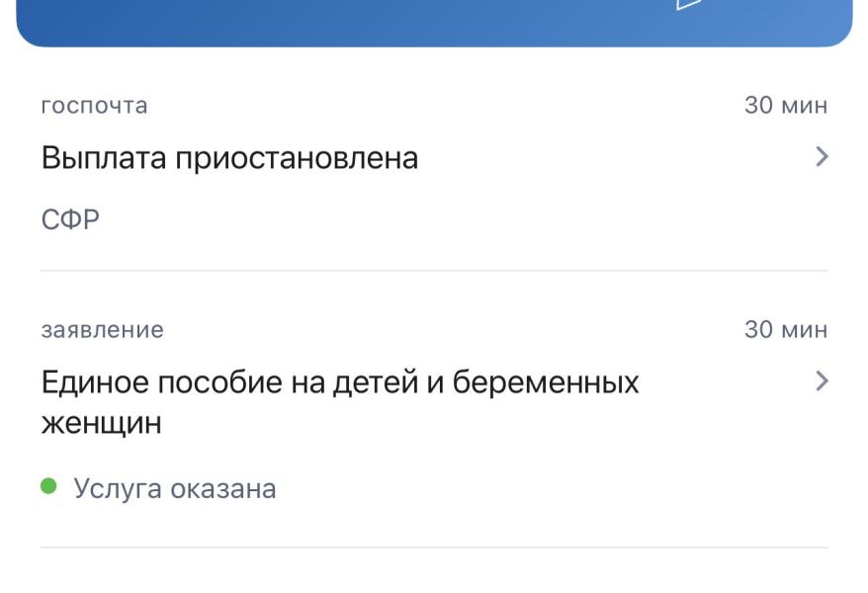Open Единое пособие на детей и беременных женщин
This screenshot has height=593, width=868.
(x=434, y=409)
